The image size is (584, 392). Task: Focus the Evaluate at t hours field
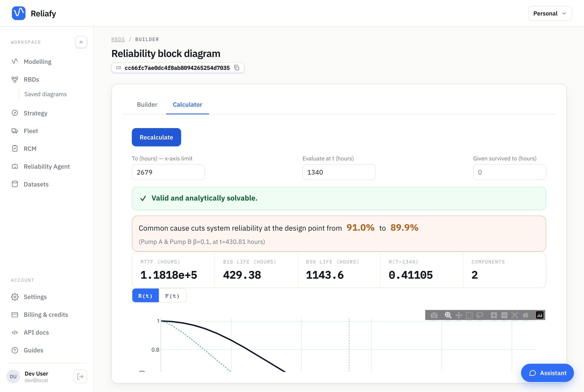tap(339, 172)
